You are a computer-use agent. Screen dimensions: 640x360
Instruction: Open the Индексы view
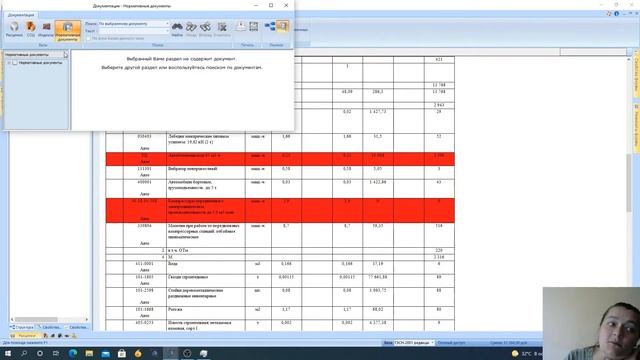[x=46, y=29]
